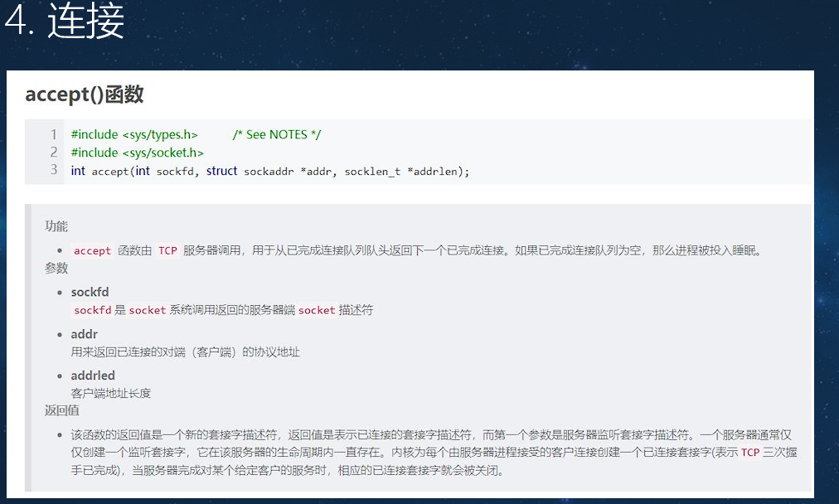Screen dimensions: 839x504
Task: Select the 'int accept(int sockfd, ...' declaration line
Action: pyautogui.click(x=269, y=172)
